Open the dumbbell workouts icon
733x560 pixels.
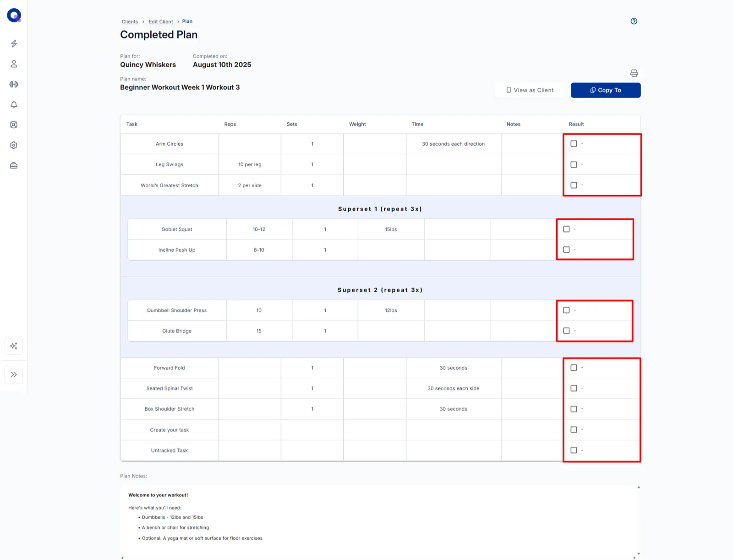point(14,84)
